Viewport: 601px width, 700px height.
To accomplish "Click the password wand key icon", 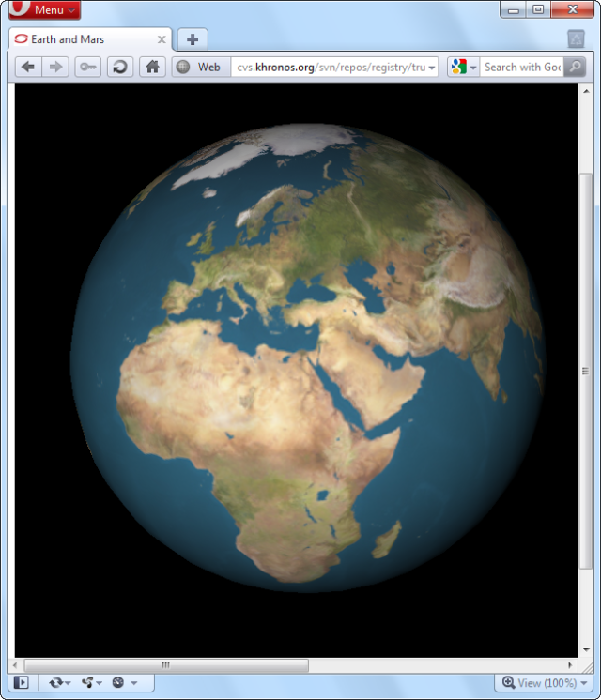I will [x=88, y=67].
